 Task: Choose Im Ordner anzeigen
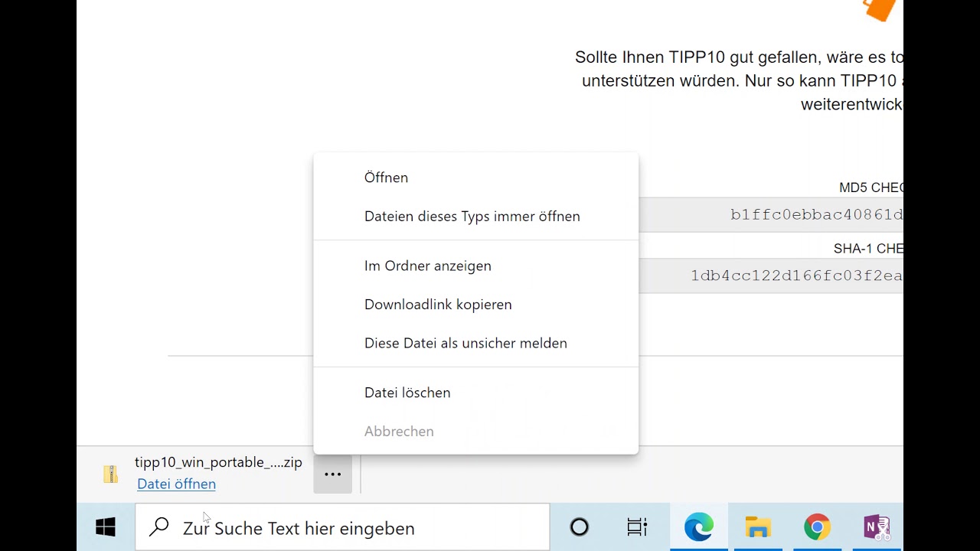click(x=475, y=266)
